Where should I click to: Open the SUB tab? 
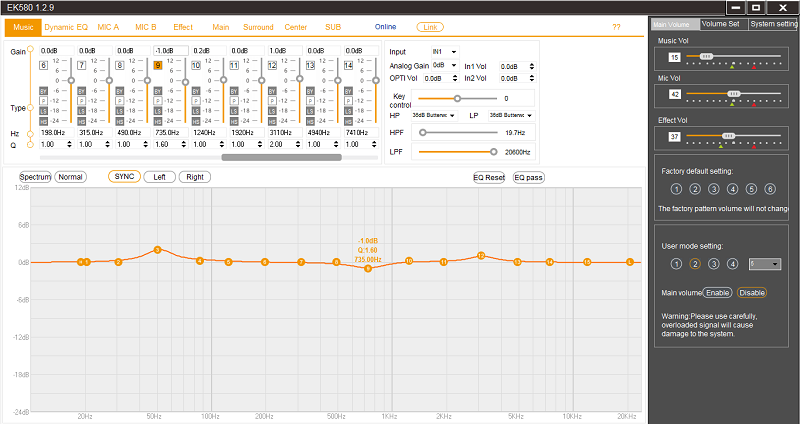pyautogui.click(x=333, y=27)
